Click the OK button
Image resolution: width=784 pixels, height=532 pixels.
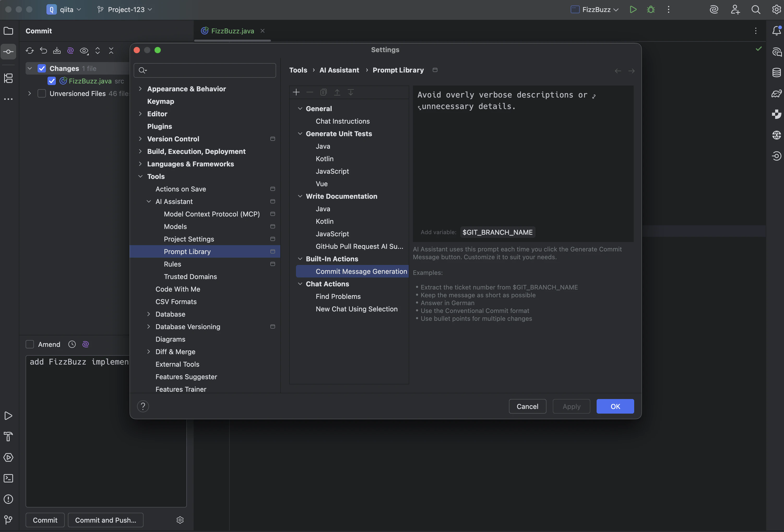pyautogui.click(x=615, y=406)
